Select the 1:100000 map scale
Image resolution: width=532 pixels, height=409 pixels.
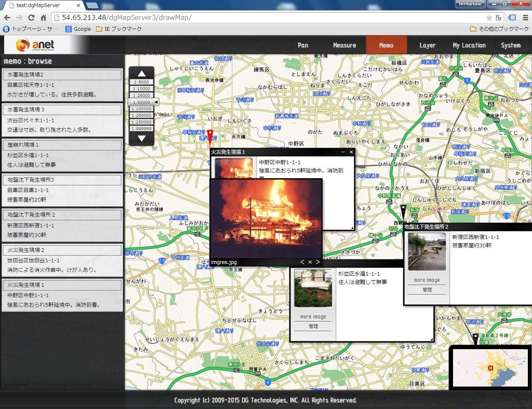[x=141, y=109]
